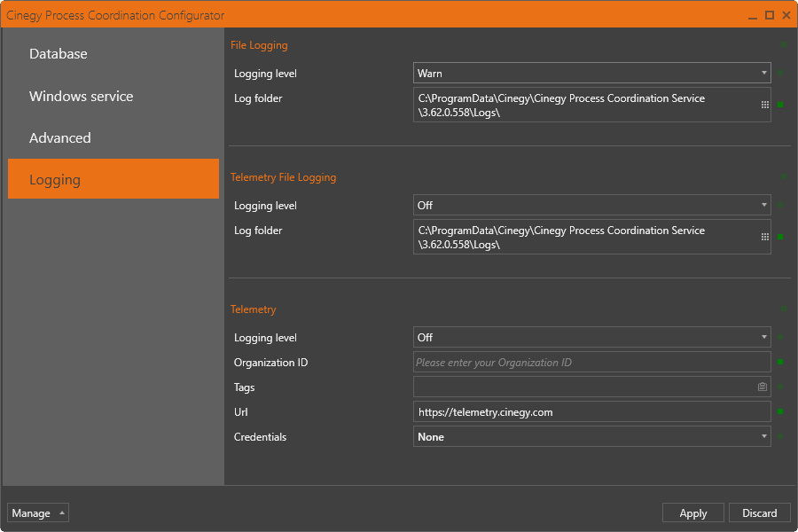Click the Telemetry section heading
Screen dimensions: 798x532
254,309
